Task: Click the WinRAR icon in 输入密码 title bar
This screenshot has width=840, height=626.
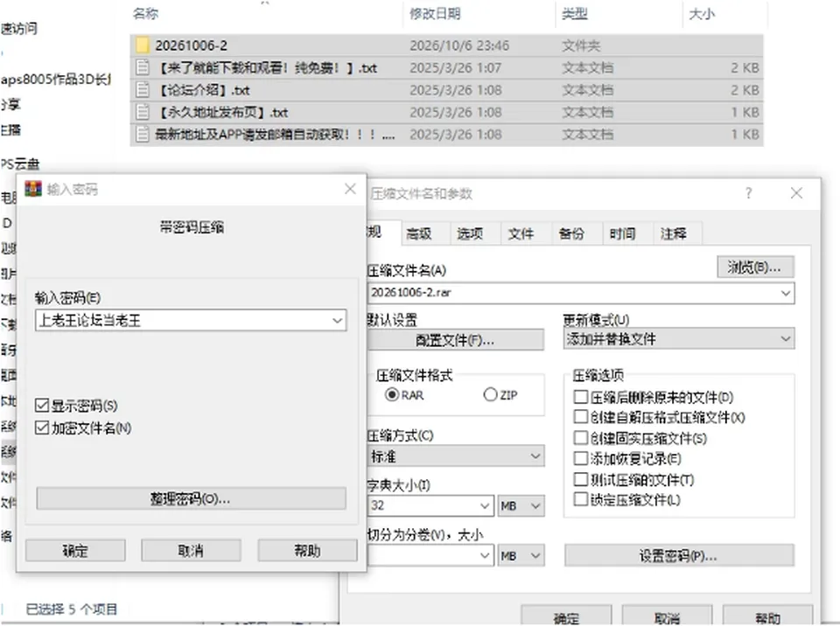Action: (x=33, y=189)
